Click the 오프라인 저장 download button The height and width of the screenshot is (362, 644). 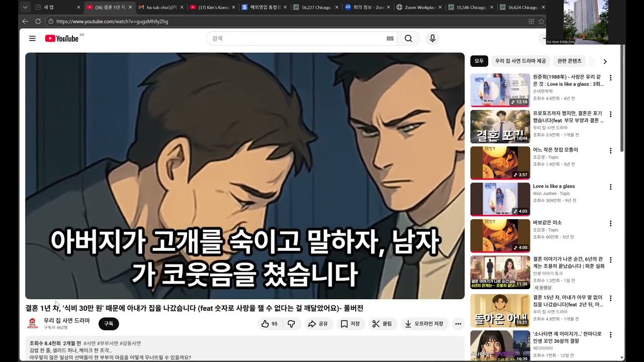424,324
